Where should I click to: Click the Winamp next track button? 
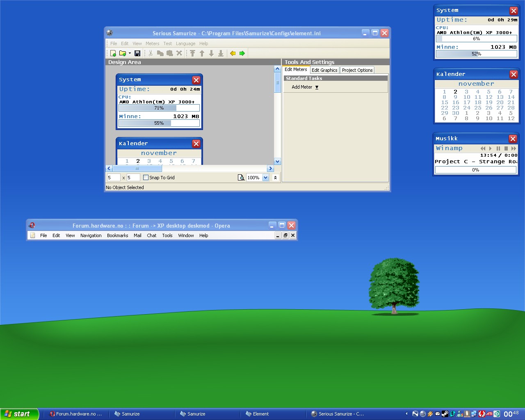(x=514, y=148)
